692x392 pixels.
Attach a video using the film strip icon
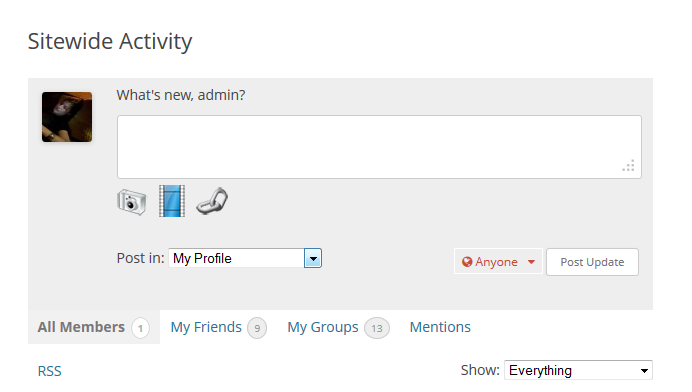172,201
